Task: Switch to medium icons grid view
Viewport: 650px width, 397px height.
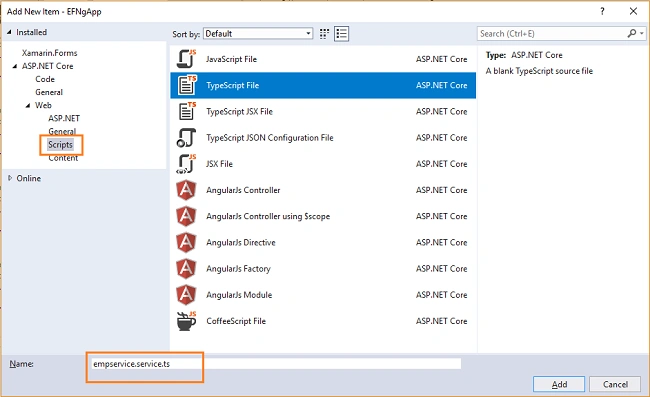Action: click(x=324, y=34)
